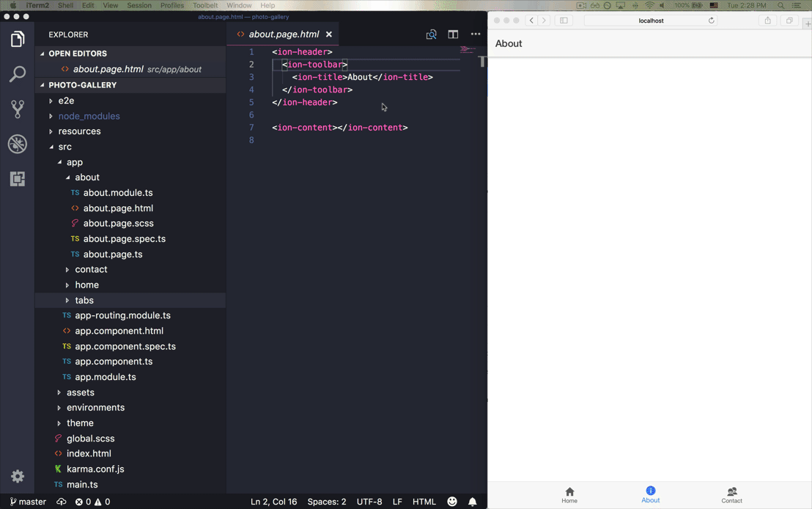The image size is (812, 509).
Task: Open the editor's more actions ellipsis
Action: (475, 34)
